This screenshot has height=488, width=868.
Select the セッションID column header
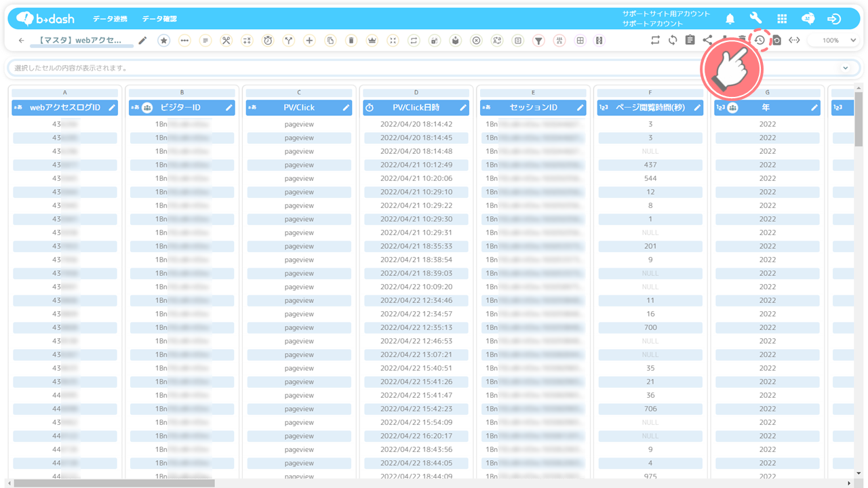pos(533,108)
